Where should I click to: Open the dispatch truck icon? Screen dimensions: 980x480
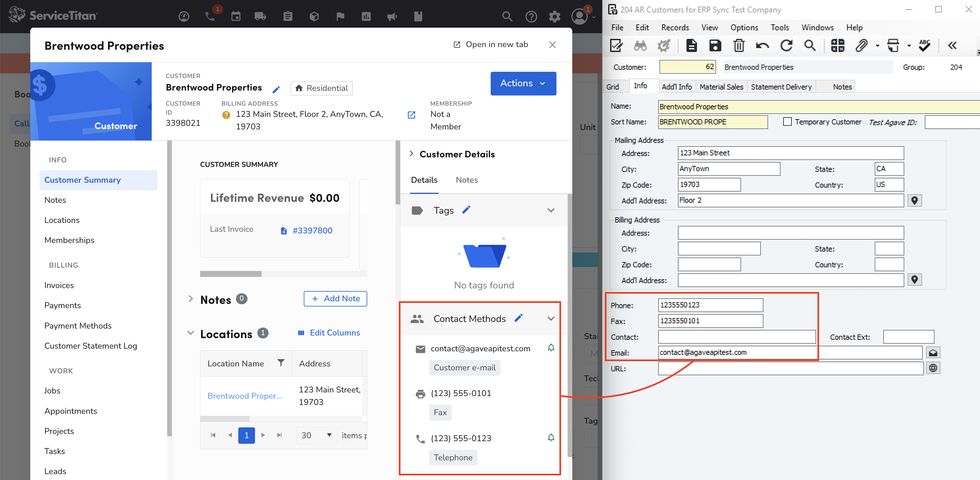point(260,16)
